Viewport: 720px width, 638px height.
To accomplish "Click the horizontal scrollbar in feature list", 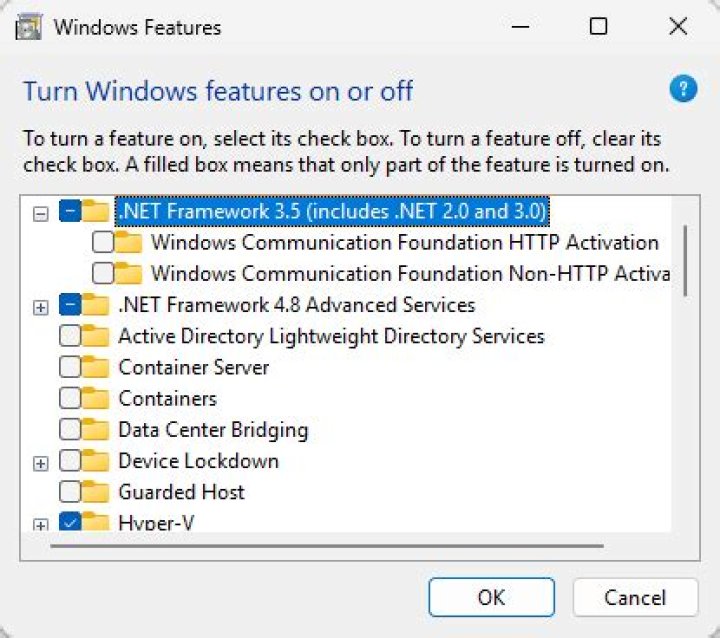I will [328, 546].
